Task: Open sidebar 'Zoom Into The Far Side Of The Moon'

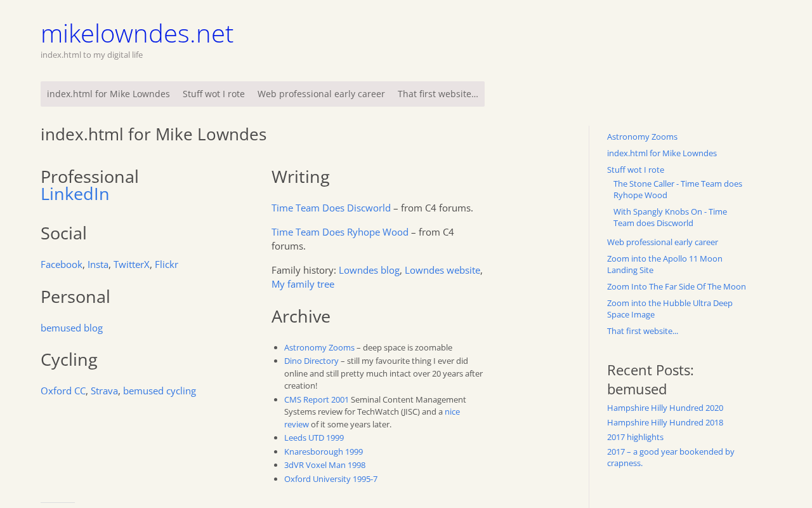Action: click(x=676, y=286)
